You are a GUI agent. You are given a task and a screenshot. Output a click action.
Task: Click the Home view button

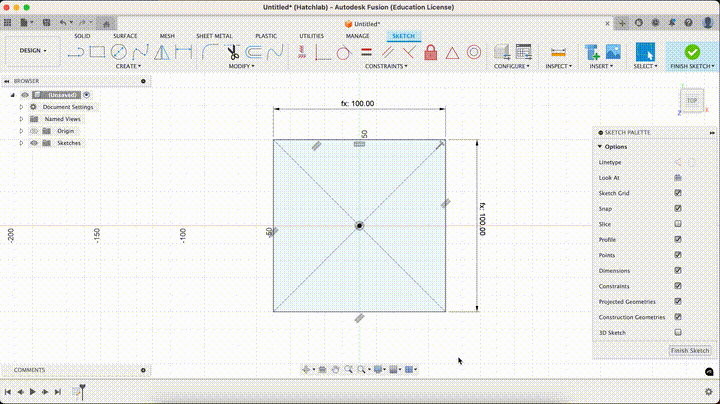coord(106,22)
